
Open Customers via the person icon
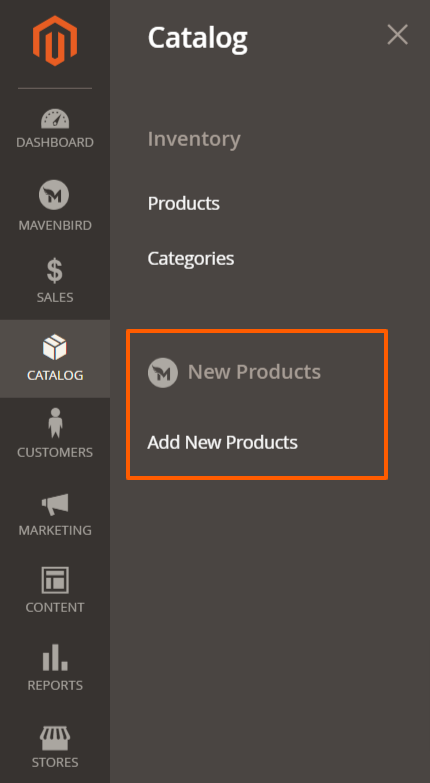click(55, 423)
